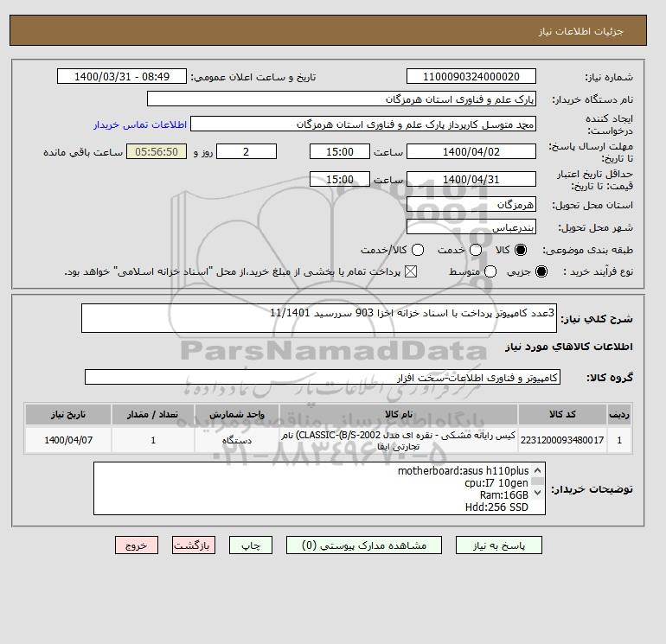Click the چاپ print button
This screenshot has width=666, height=644.
[251, 545]
